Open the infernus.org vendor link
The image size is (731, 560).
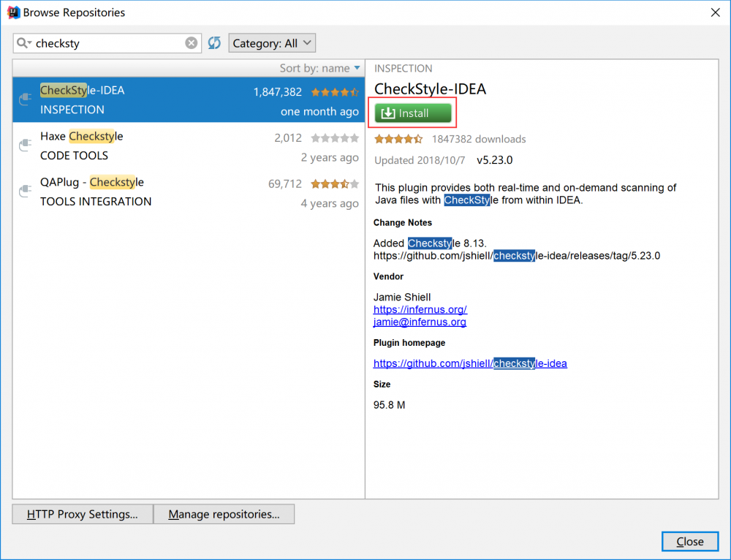click(420, 309)
